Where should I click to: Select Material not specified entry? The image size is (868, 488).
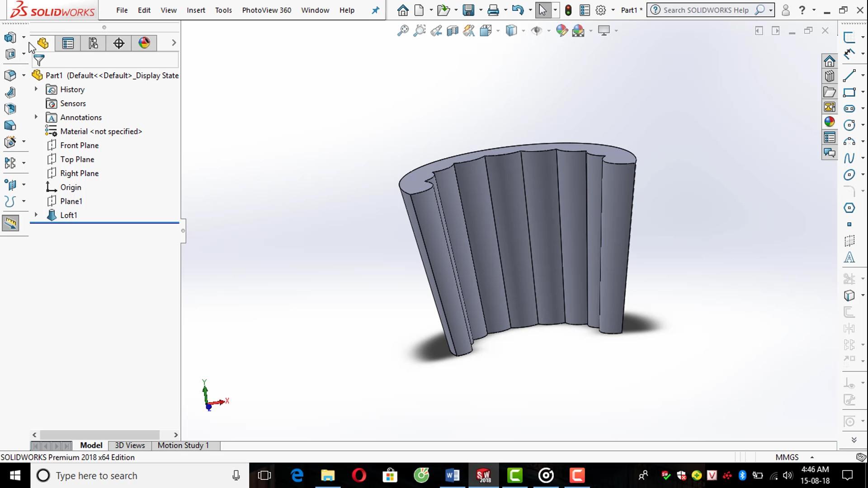(x=101, y=131)
